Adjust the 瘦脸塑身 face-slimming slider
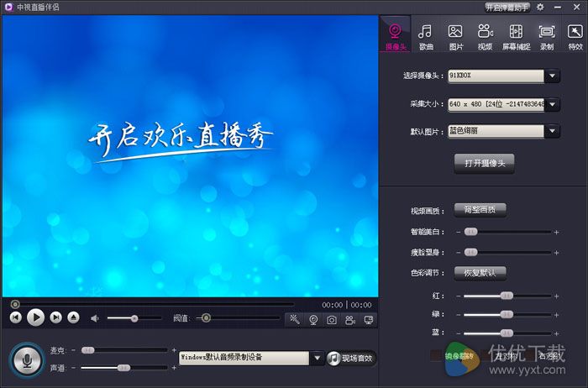 tap(507, 252)
